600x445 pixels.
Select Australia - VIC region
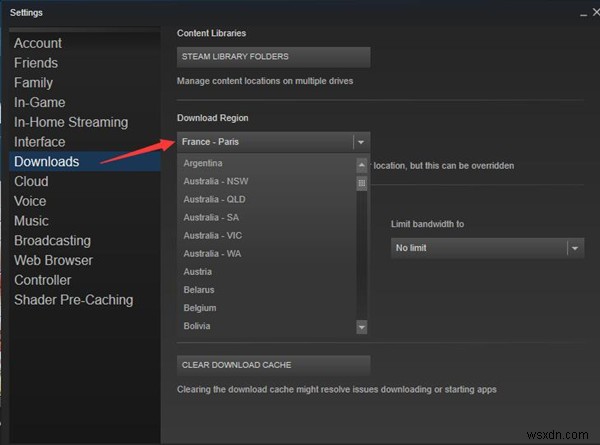click(267, 236)
